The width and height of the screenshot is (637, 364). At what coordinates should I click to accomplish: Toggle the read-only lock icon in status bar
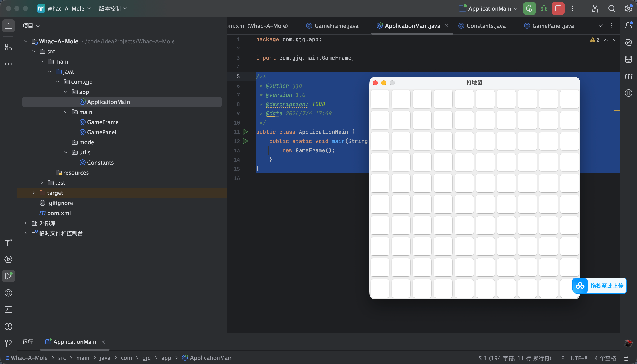627,358
